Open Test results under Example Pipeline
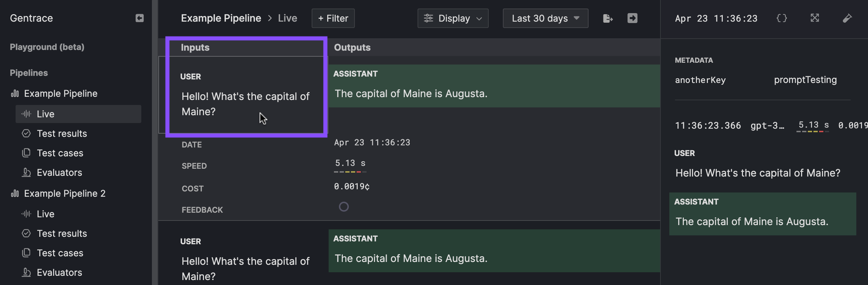The width and height of the screenshot is (868, 285). [x=62, y=134]
